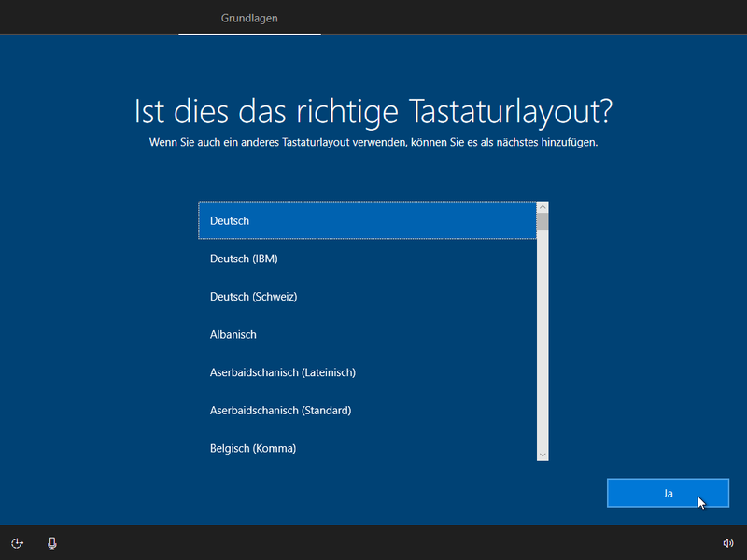Activate the microphone speech input icon

(50, 542)
